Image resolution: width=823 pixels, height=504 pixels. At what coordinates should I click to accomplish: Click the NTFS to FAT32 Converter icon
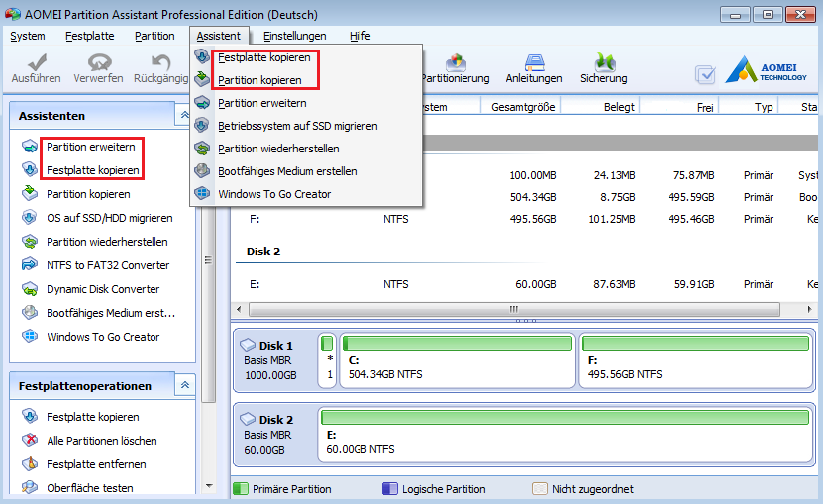coord(30,264)
